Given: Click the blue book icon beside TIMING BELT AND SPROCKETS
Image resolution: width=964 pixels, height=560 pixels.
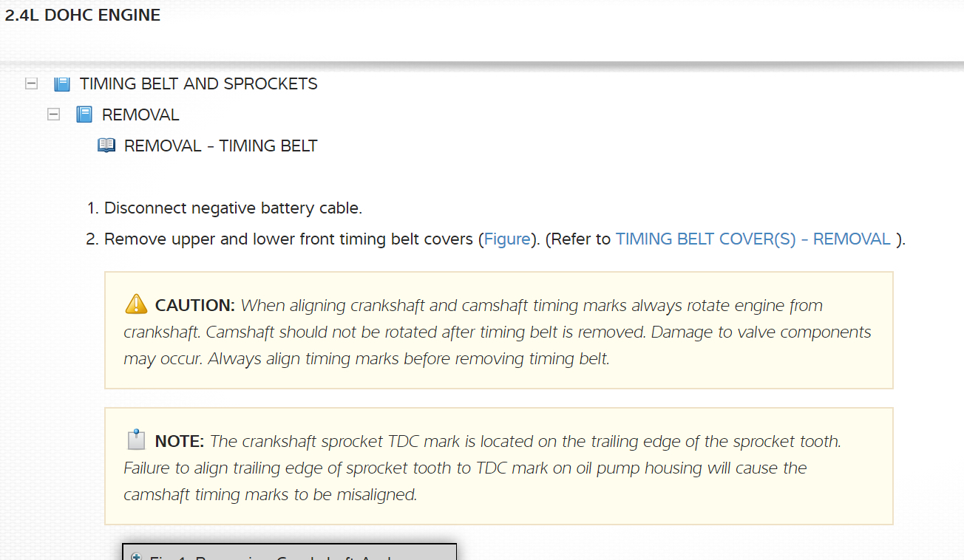Looking at the screenshot, I should pyautogui.click(x=62, y=83).
